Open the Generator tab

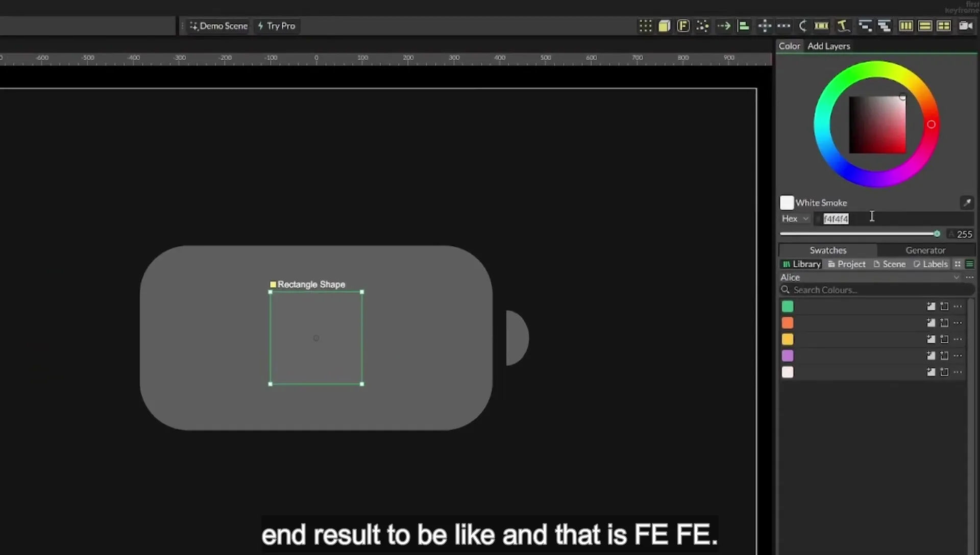(925, 250)
